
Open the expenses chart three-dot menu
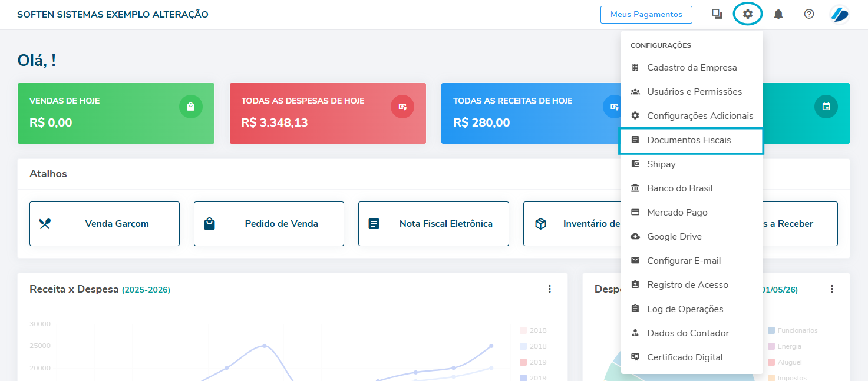coord(831,289)
